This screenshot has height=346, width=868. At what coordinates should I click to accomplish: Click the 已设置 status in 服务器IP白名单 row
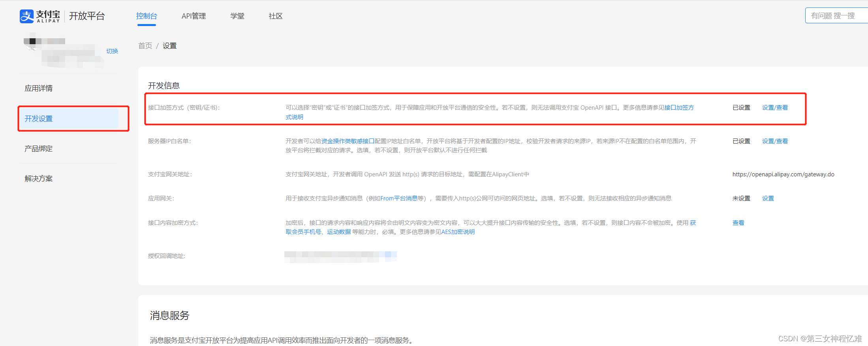(741, 141)
